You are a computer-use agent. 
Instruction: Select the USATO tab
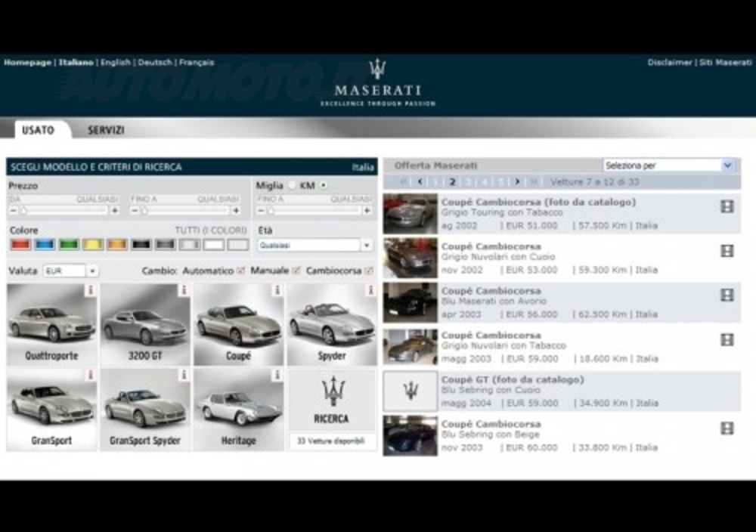[x=38, y=130]
